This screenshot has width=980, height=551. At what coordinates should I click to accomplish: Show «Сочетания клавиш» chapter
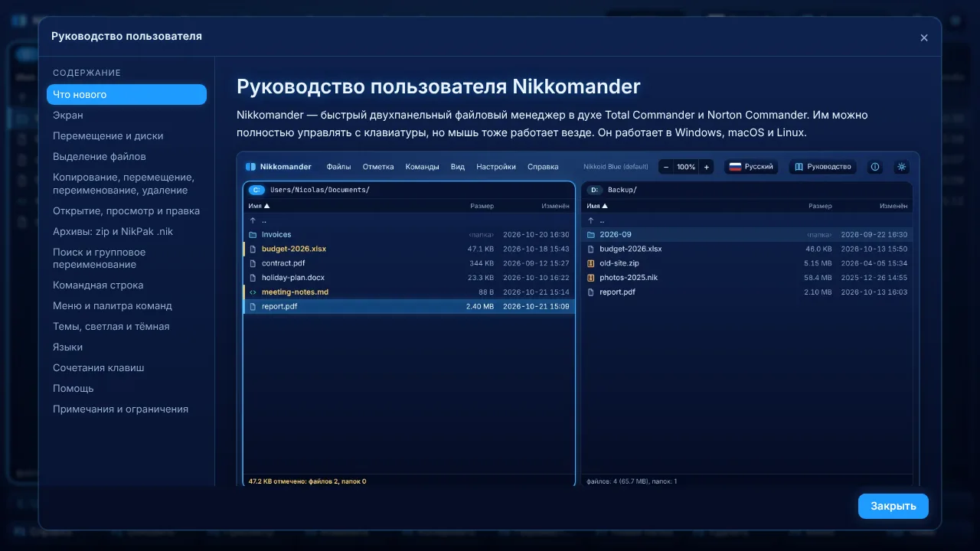tap(126, 367)
